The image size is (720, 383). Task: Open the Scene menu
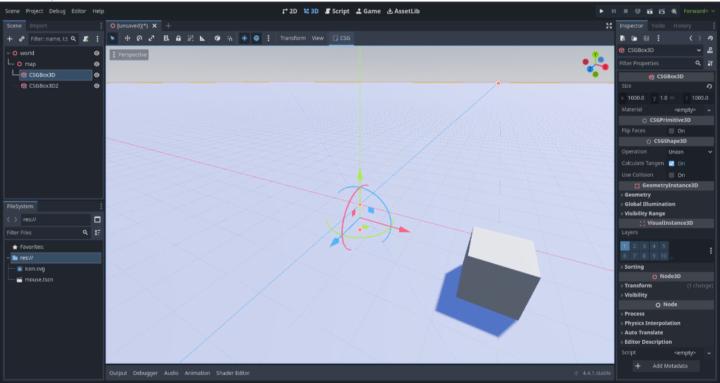pyautogui.click(x=12, y=11)
